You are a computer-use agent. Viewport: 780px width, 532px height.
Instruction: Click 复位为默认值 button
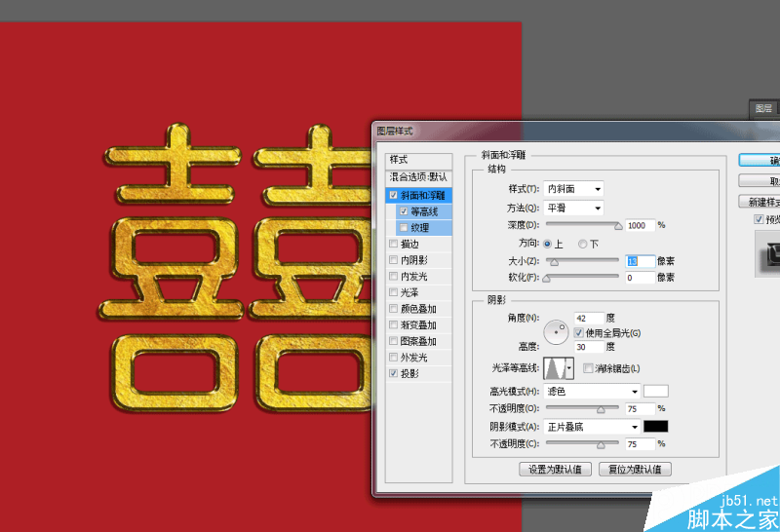click(x=636, y=469)
